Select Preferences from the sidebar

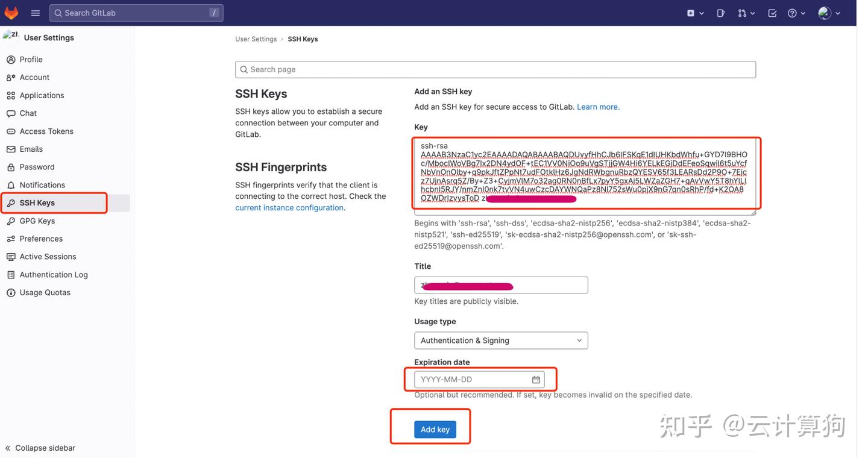pos(40,238)
